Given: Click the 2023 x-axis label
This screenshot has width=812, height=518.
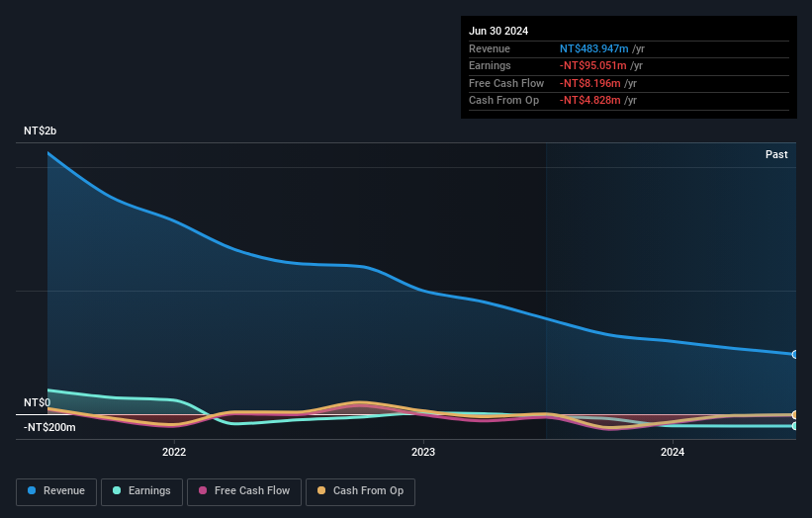Looking at the screenshot, I should (x=423, y=452).
